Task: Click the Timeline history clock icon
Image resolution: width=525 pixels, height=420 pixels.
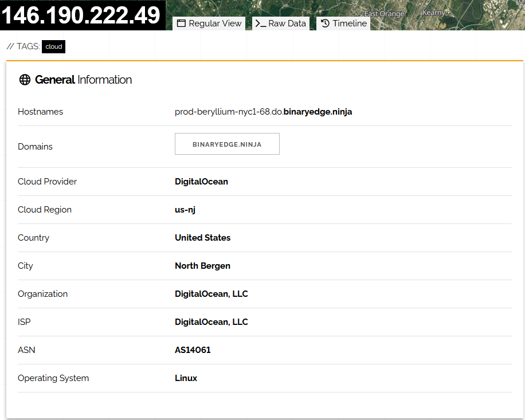Action: (325, 23)
